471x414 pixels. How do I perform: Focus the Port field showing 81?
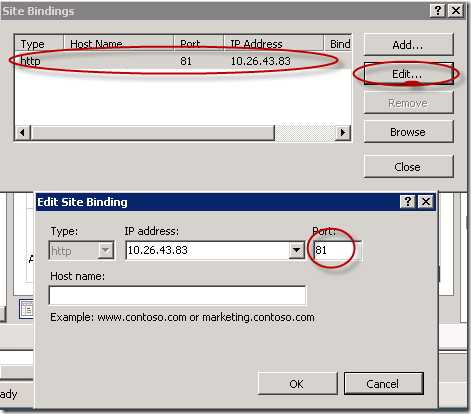coord(337,250)
